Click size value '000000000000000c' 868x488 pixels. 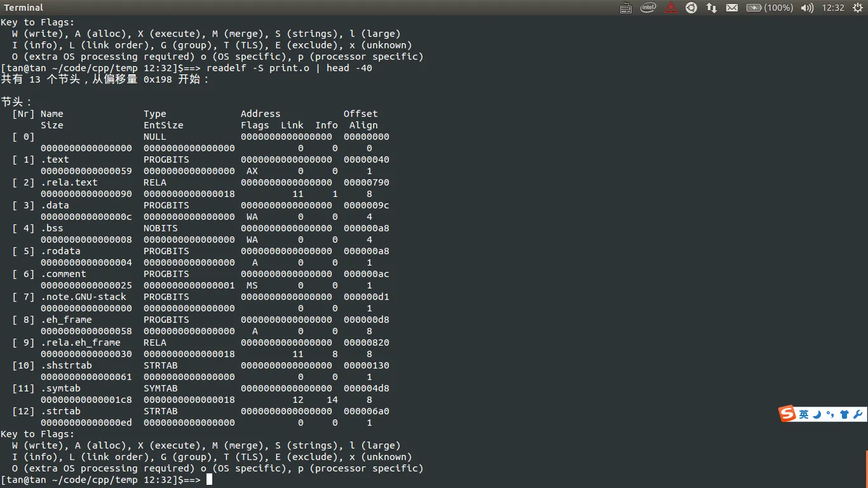pyautogui.click(x=86, y=217)
